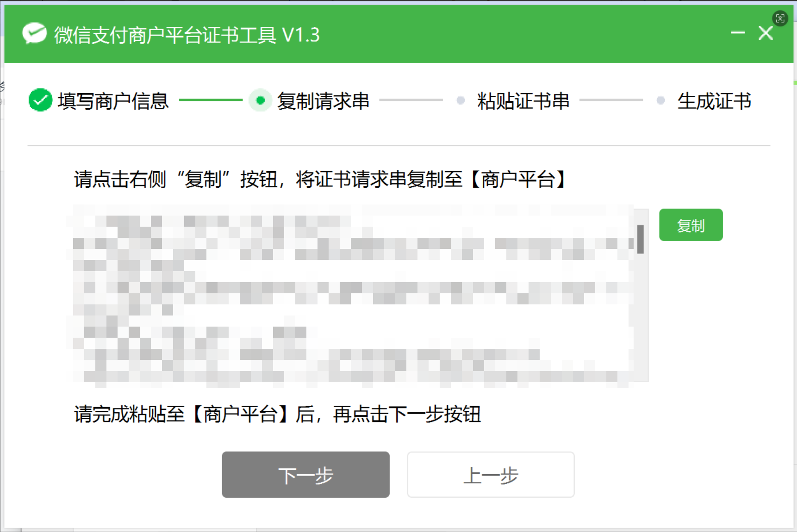
Task: Click the scrollbar thumb of request string box
Action: click(641, 239)
